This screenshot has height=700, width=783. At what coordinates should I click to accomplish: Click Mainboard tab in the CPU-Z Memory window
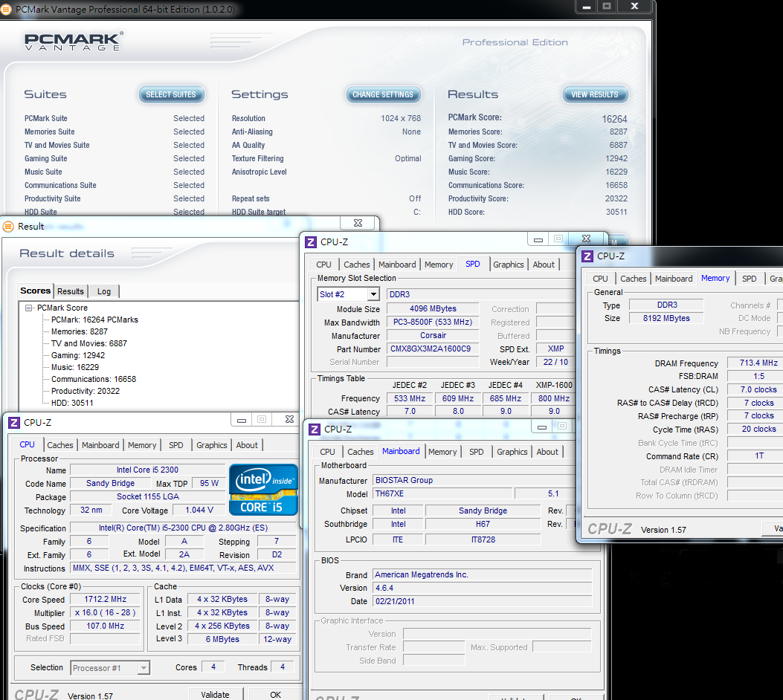[x=674, y=279]
